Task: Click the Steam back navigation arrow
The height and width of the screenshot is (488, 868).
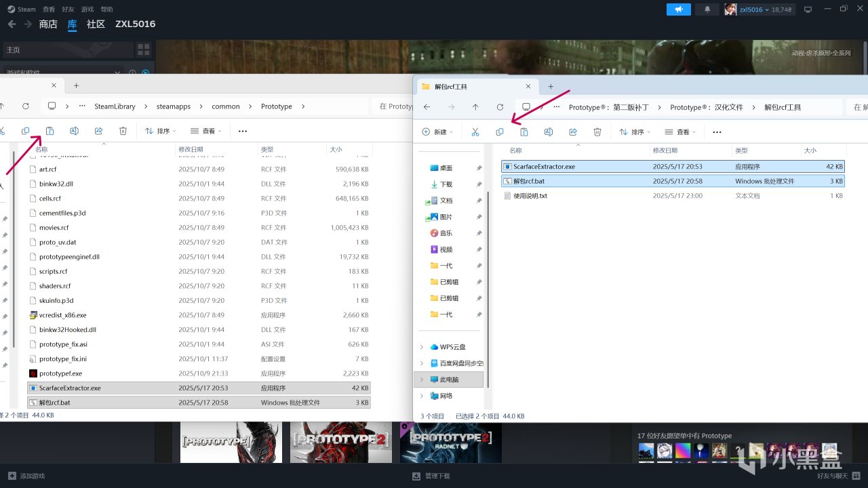Action: [x=12, y=24]
